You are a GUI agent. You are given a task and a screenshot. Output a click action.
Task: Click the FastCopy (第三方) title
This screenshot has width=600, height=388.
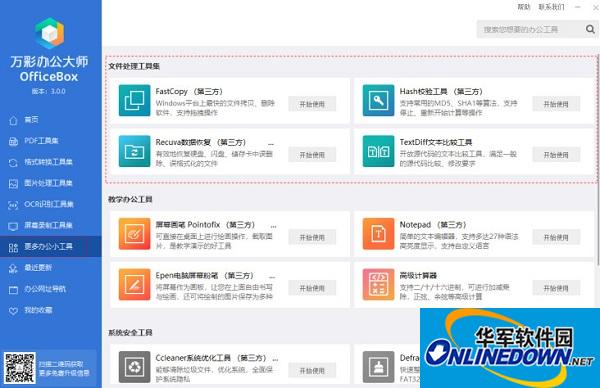click(189, 91)
